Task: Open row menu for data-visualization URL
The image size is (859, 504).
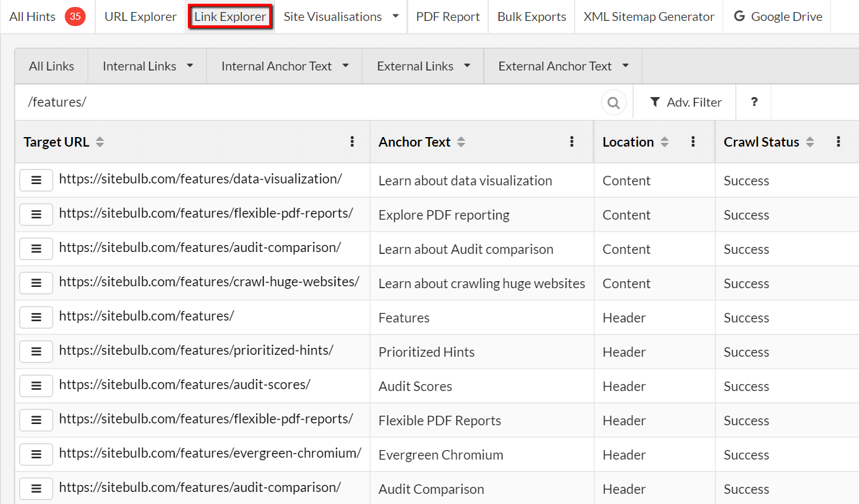Action: click(x=36, y=180)
